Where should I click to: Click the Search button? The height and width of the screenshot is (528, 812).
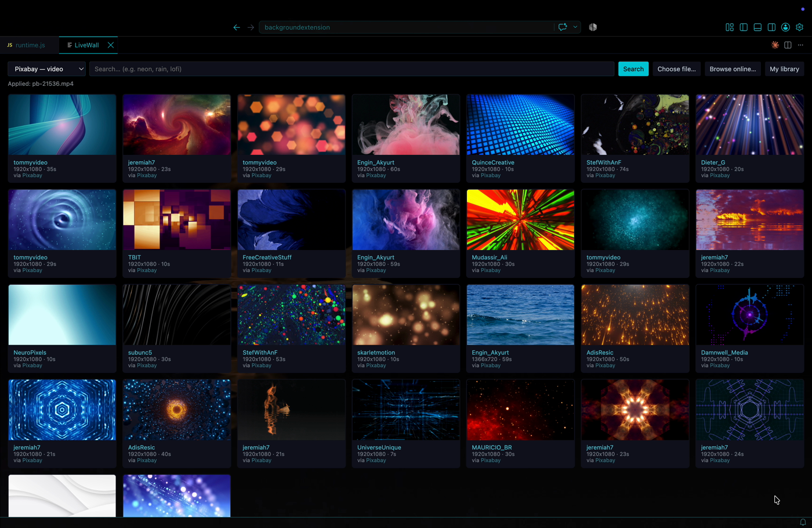(x=633, y=69)
